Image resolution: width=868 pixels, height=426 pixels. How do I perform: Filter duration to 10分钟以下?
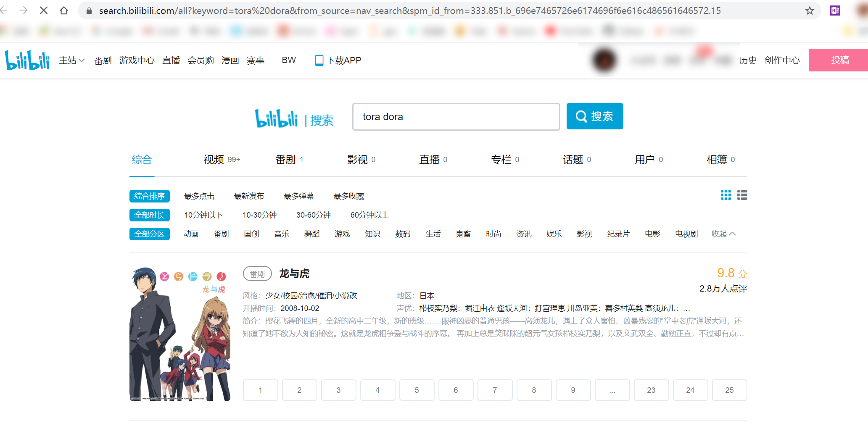203,215
